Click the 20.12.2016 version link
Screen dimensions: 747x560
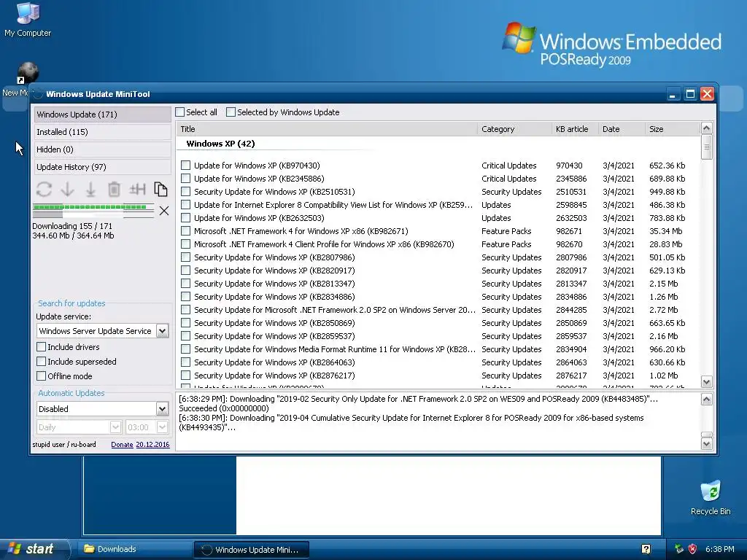(x=152, y=444)
